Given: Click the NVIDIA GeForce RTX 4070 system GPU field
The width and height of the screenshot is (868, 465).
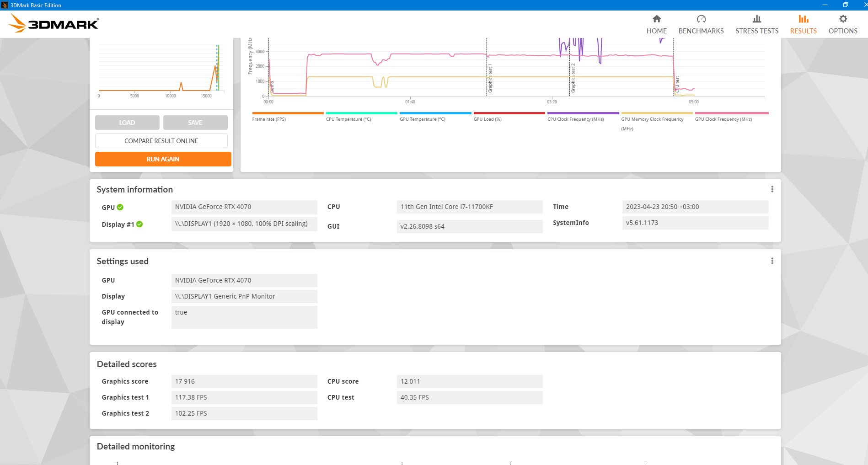Looking at the screenshot, I should click(x=244, y=207).
